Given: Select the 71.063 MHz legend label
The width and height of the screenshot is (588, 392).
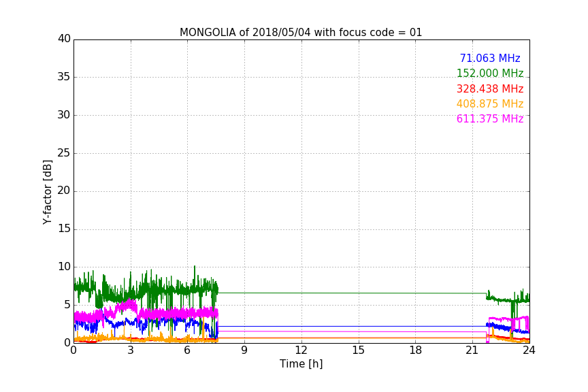Looking at the screenshot, I should click(x=490, y=58).
